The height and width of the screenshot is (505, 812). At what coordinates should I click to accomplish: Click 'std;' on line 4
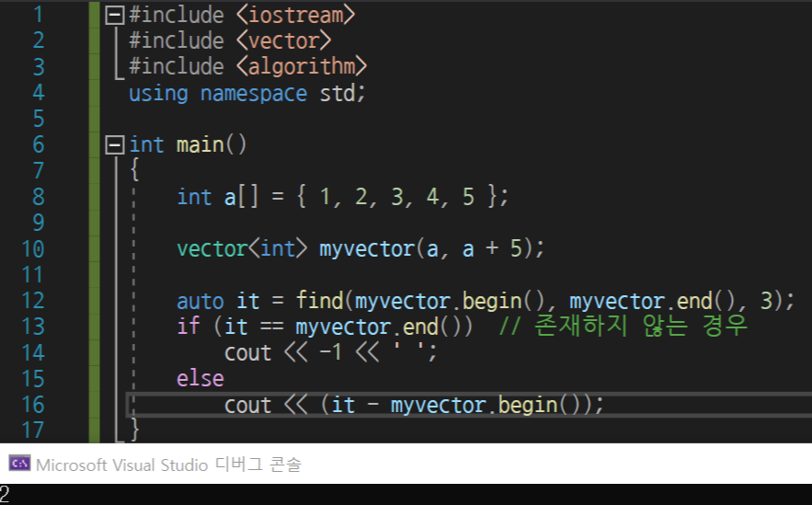342,93
